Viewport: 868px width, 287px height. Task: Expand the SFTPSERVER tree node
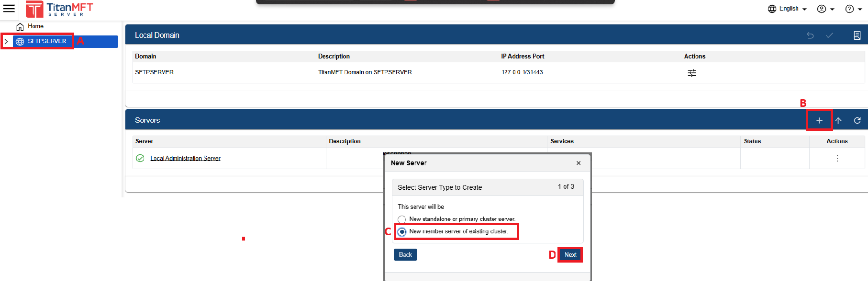tap(6, 41)
